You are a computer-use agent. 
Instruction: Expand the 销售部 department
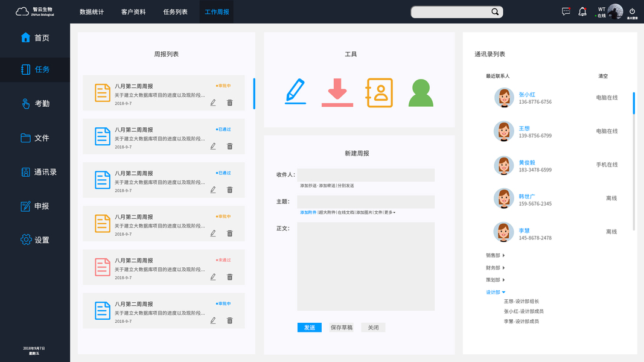tap(496, 255)
